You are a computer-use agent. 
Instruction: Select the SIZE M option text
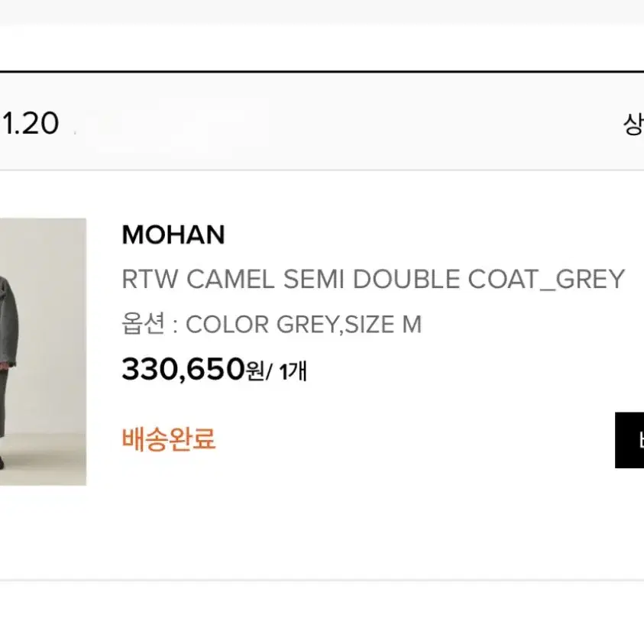pyautogui.click(x=383, y=325)
